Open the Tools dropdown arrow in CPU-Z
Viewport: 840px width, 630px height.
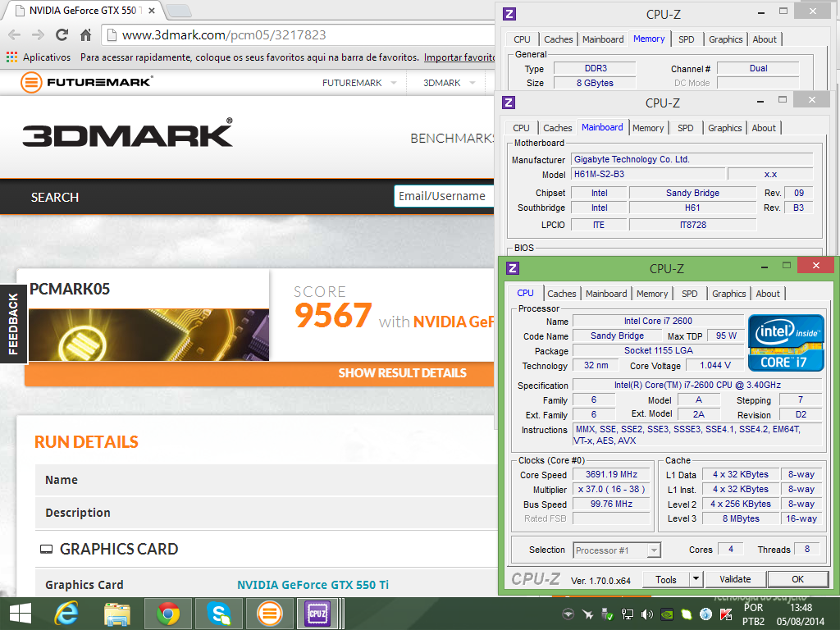pos(696,579)
